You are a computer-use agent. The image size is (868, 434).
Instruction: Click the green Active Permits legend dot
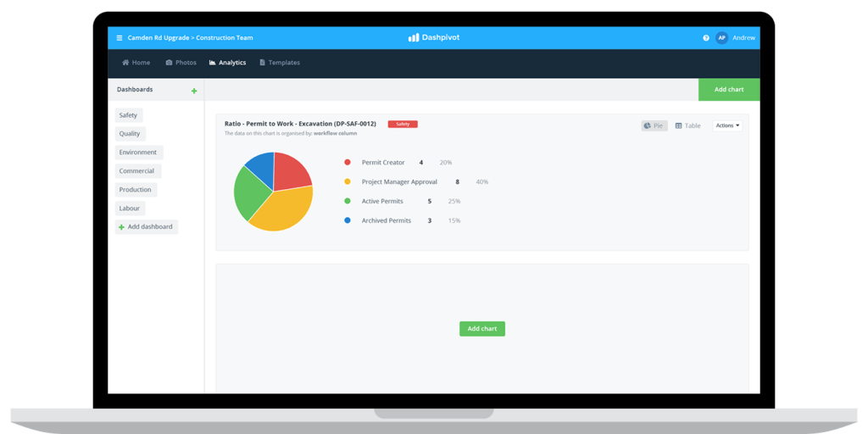pos(348,201)
